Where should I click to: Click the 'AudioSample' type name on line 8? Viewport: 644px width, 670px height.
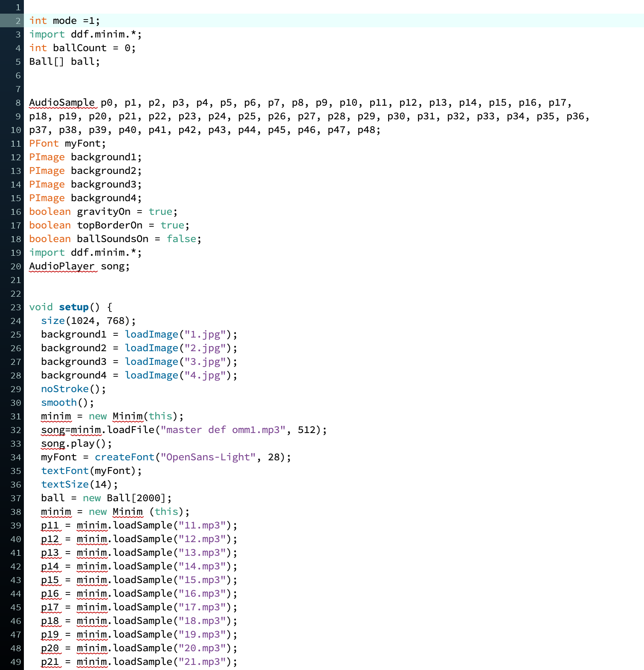pos(62,102)
